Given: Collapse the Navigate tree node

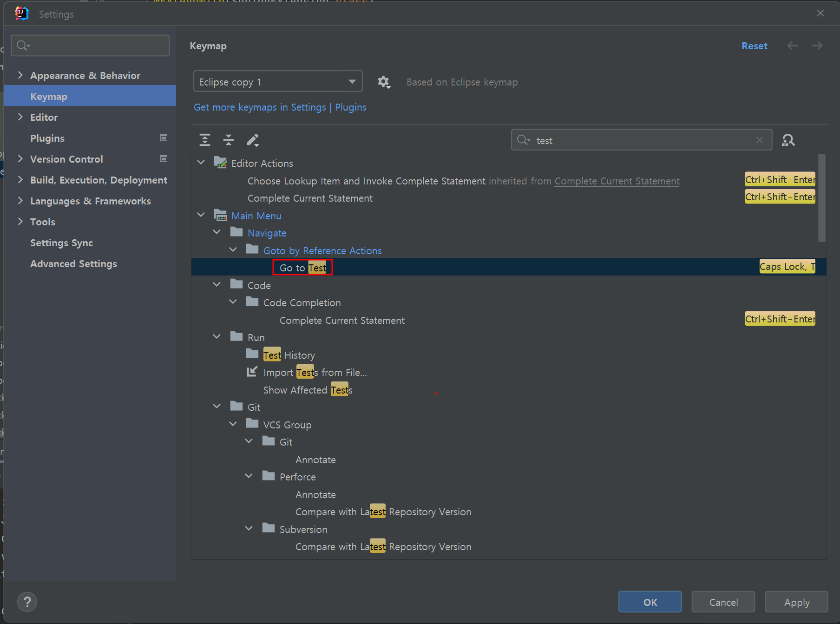Looking at the screenshot, I should [217, 232].
